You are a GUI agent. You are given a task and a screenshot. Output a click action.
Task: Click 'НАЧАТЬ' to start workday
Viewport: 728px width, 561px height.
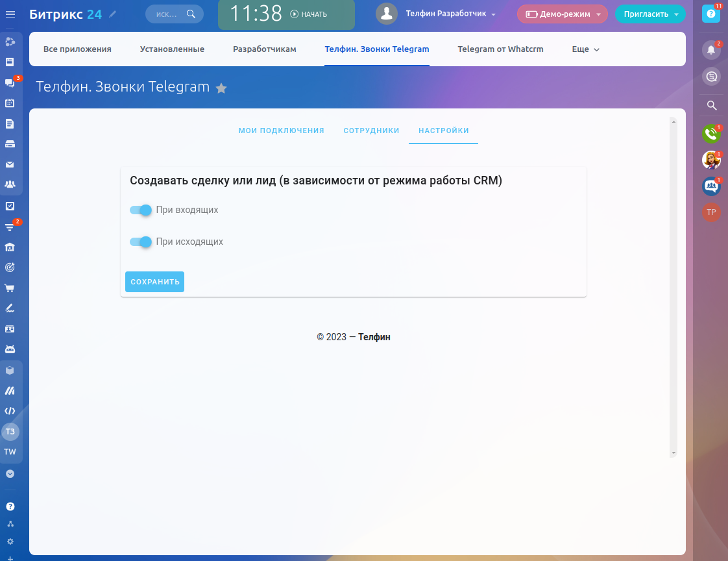[x=309, y=14]
